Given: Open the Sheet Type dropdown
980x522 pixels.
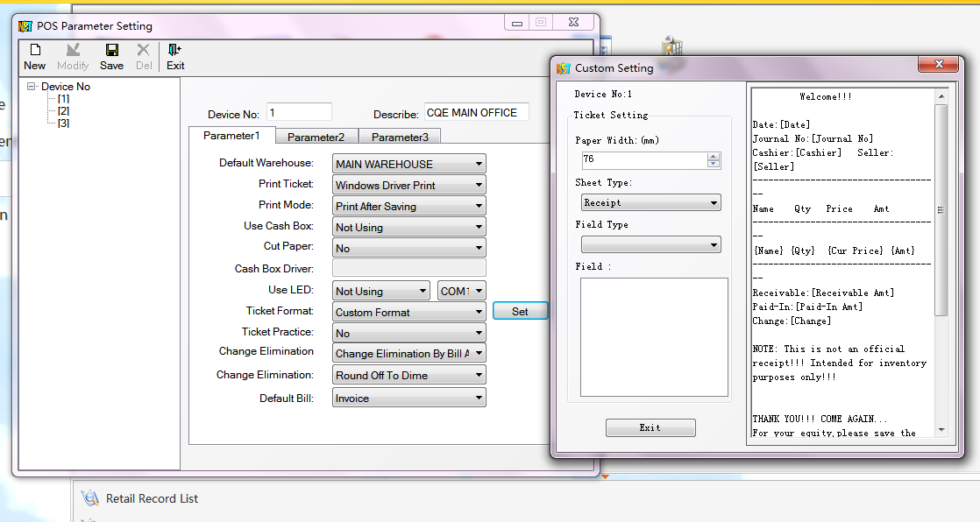Looking at the screenshot, I should [x=714, y=203].
